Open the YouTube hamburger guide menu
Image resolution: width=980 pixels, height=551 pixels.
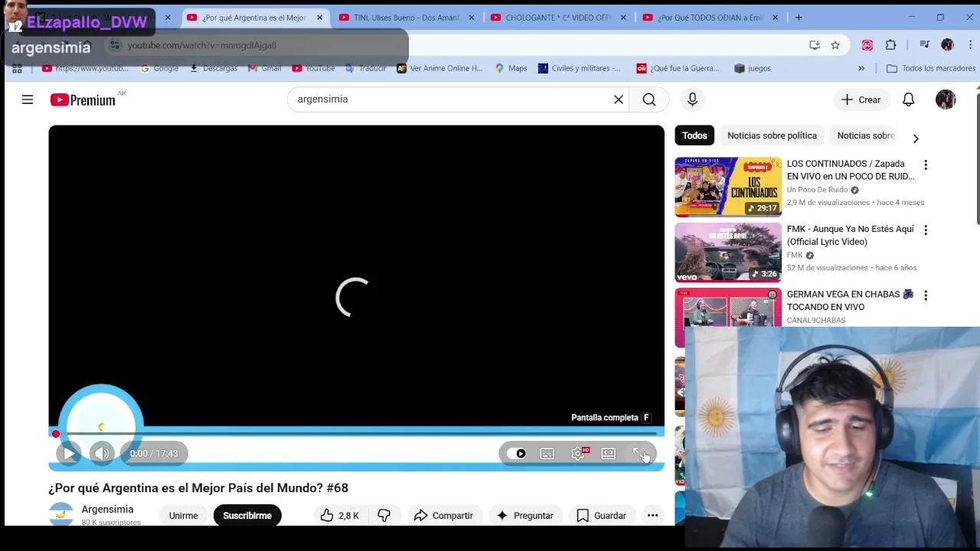(28, 99)
